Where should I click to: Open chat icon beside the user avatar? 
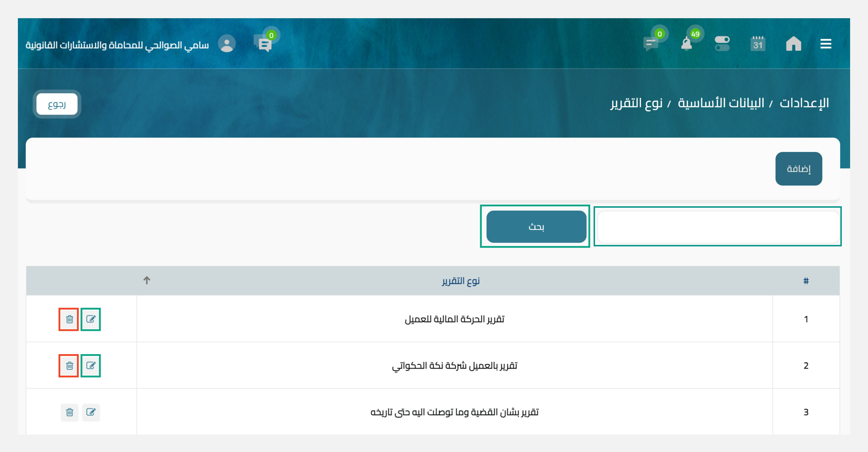pos(265,44)
